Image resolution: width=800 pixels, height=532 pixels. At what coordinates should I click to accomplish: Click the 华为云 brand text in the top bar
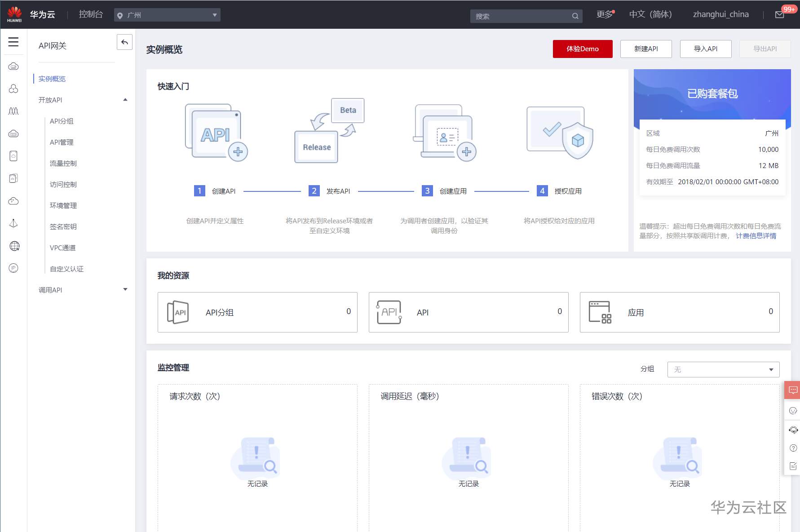tap(43, 14)
